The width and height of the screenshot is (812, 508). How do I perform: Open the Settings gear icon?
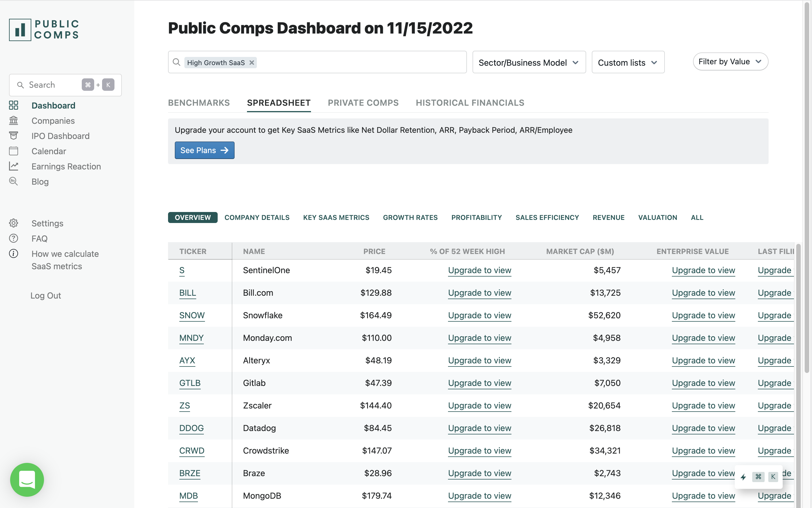point(14,223)
